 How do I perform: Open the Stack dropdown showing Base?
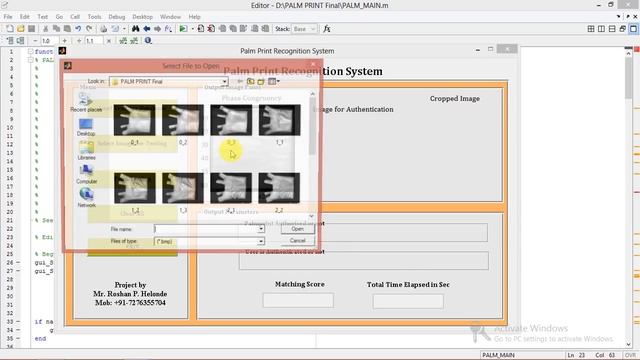[x=304, y=29]
